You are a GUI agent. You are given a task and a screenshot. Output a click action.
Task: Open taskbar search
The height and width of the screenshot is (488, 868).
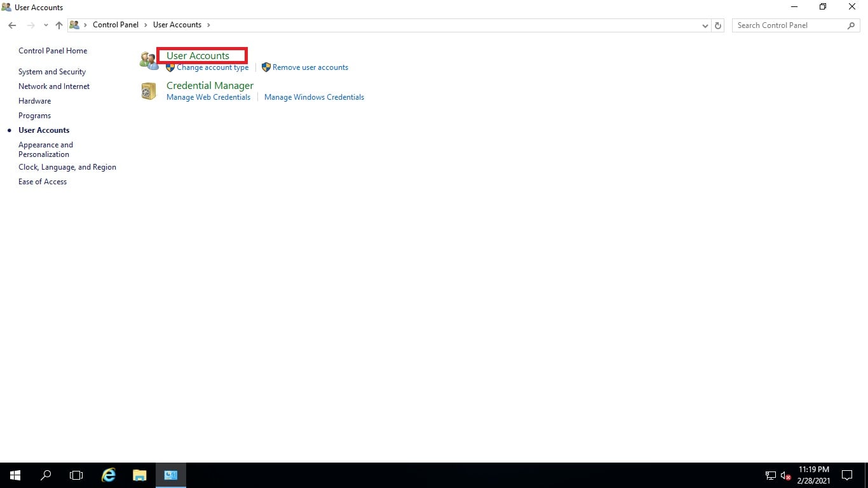point(46,475)
